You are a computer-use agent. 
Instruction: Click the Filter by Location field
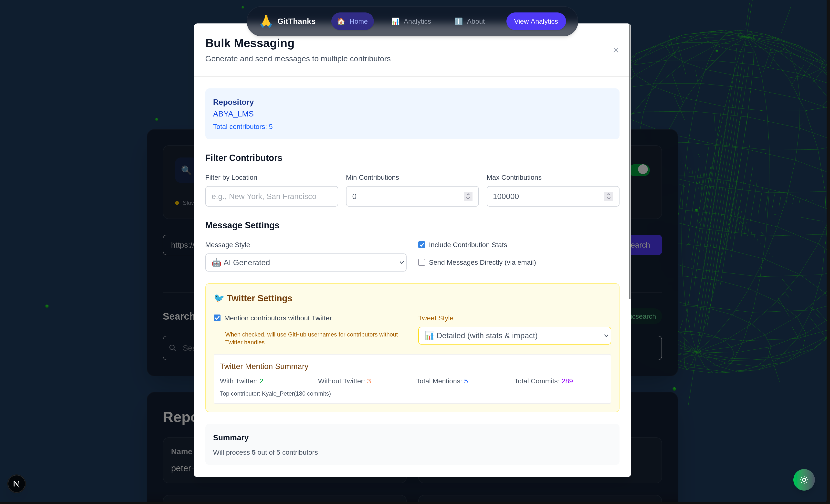272,196
